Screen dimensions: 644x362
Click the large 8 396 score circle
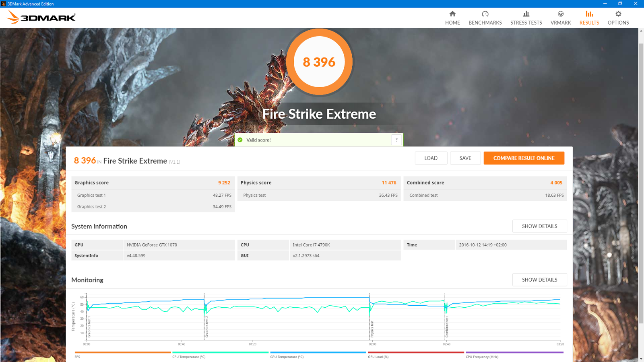[x=319, y=62]
